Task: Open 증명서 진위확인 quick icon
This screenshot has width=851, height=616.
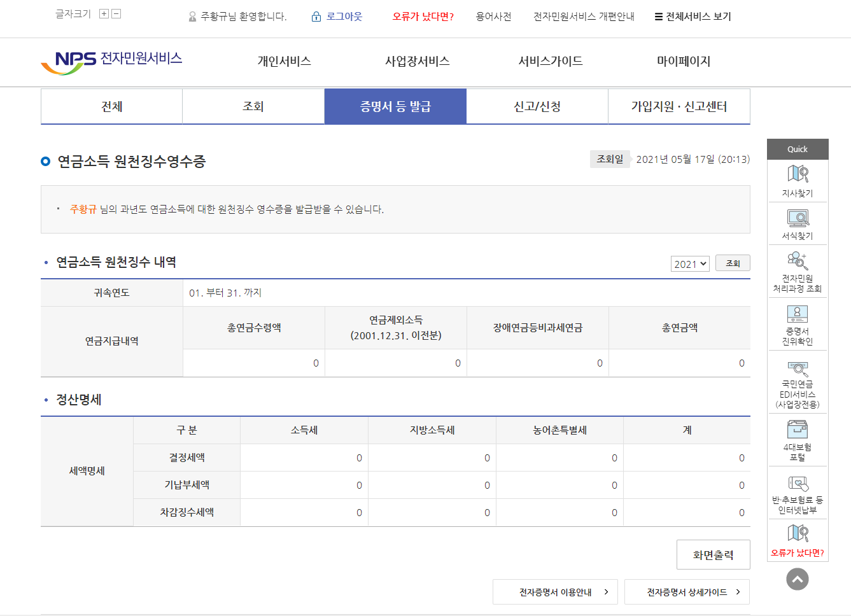Action: pos(798,314)
